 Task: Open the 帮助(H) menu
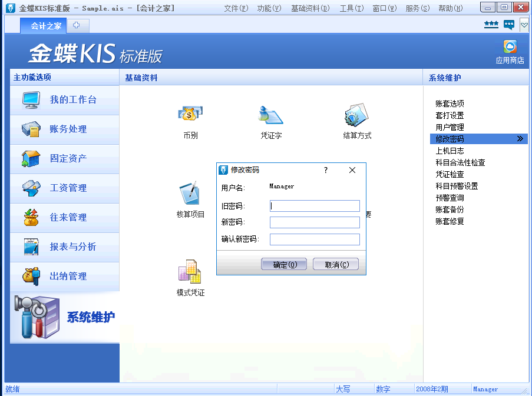[450, 8]
